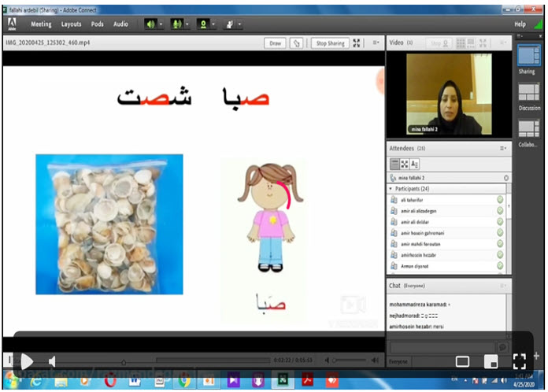Open Attendees pod options menu
The width and height of the screenshot is (548, 392).
click(503, 148)
